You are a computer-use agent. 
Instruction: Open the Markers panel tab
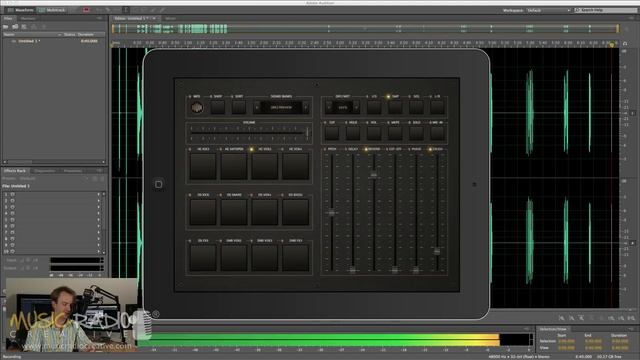coord(28,18)
